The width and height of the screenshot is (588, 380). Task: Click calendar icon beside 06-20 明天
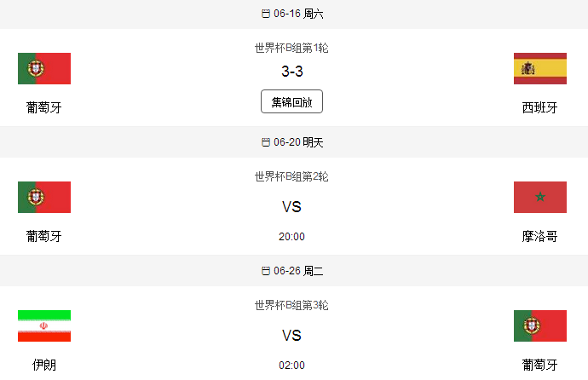click(266, 142)
